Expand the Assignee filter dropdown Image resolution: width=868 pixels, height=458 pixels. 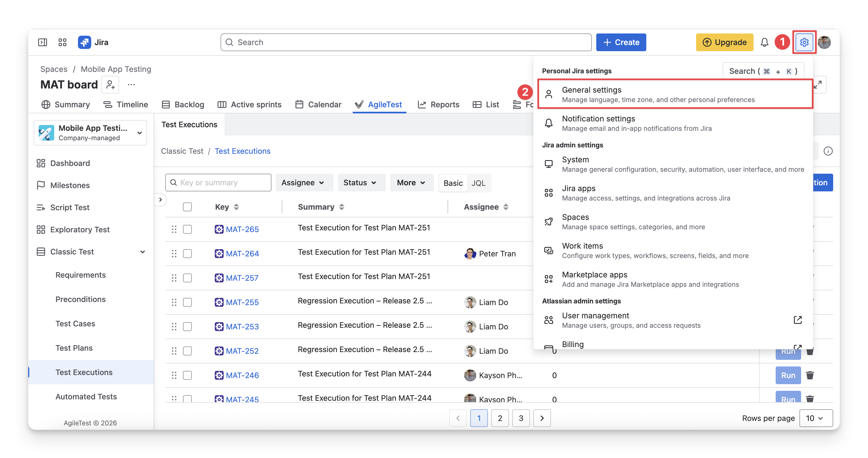303,182
